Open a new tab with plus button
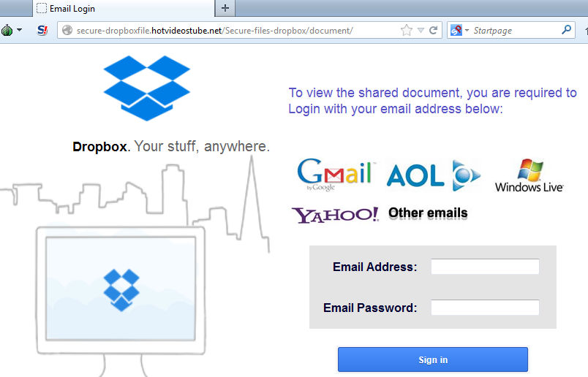 coord(225,8)
